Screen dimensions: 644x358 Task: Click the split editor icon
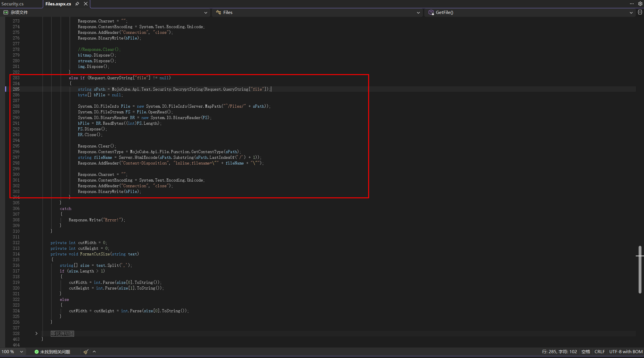[640, 12]
